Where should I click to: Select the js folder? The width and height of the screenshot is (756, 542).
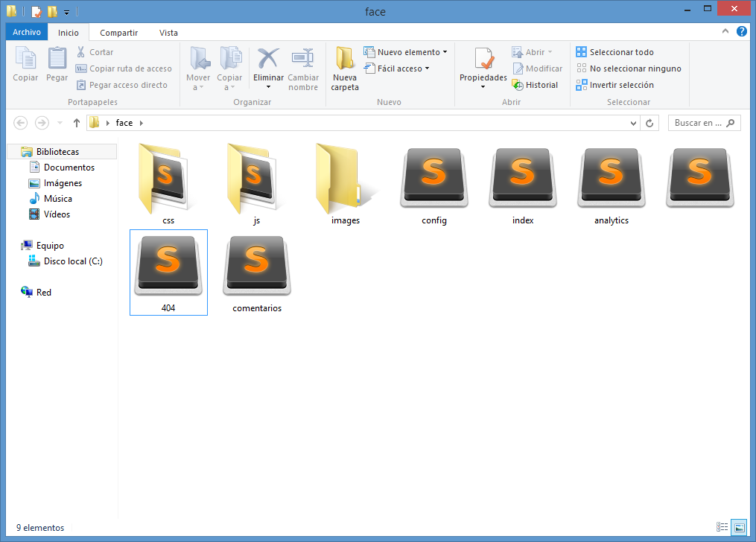coord(256,184)
